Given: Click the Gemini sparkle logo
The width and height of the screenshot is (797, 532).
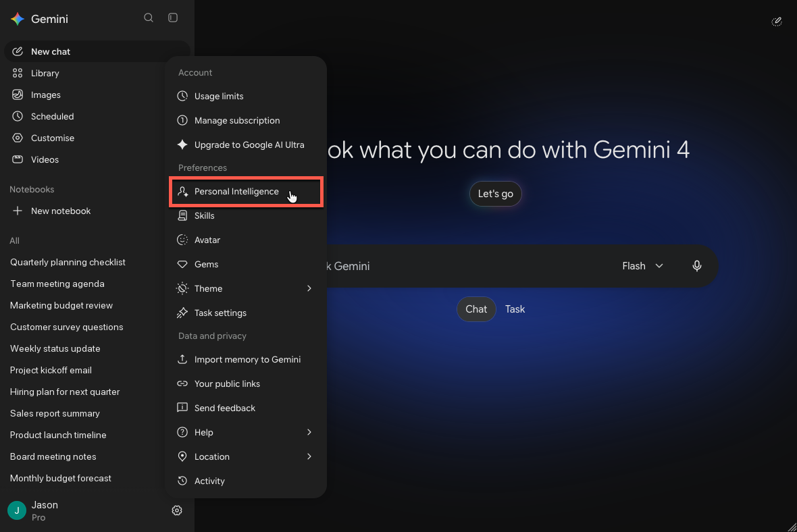Looking at the screenshot, I should [18, 19].
